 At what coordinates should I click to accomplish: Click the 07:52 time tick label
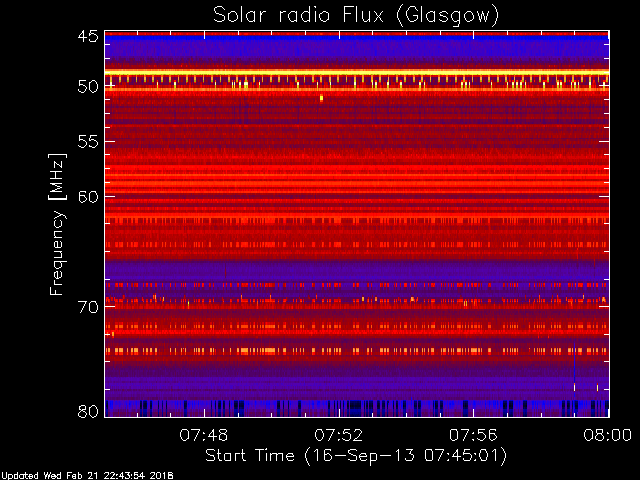click(x=338, y=435)
